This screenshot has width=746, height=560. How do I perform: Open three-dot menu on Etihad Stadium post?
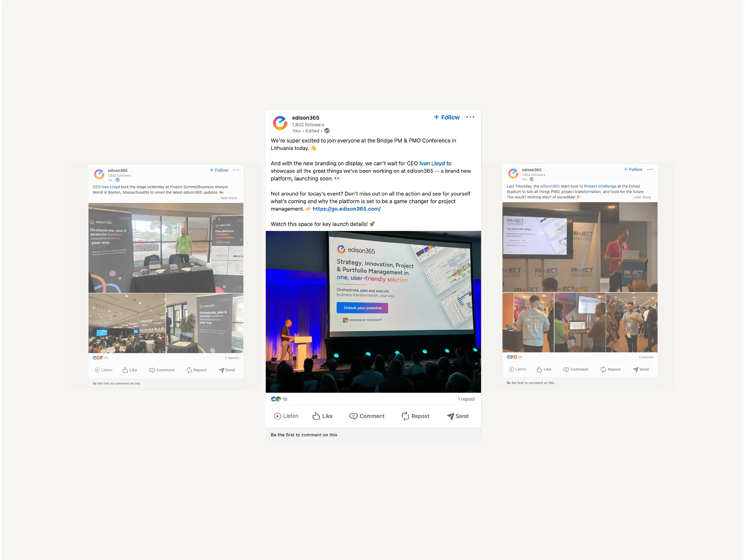pyautogui.click(x=650, y=169)
